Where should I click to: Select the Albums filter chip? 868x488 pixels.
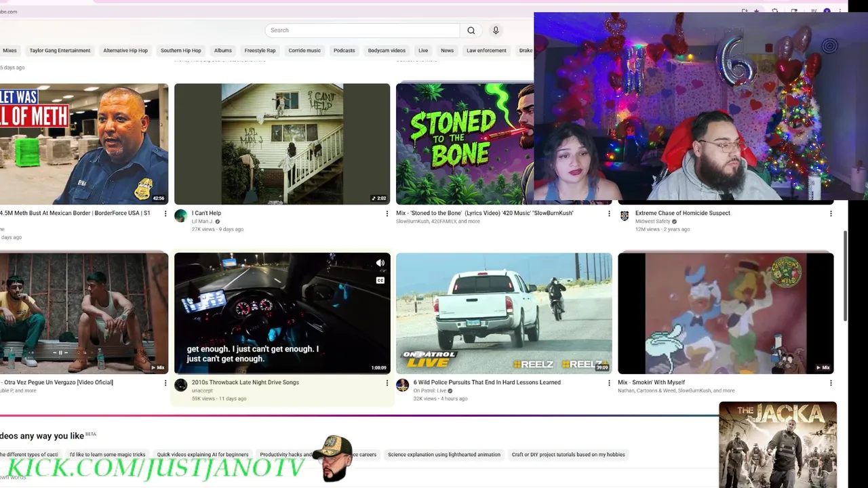click(223, 50)
